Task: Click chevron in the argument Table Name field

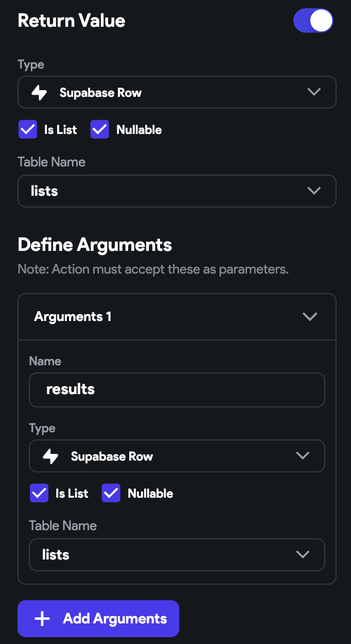Action: (303, 555)
